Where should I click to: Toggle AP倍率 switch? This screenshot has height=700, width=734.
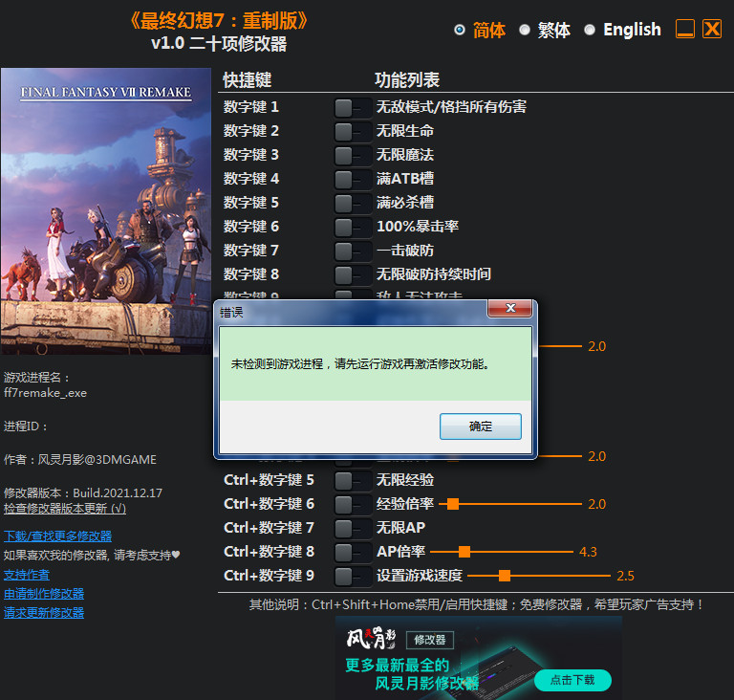coord(353,553)
